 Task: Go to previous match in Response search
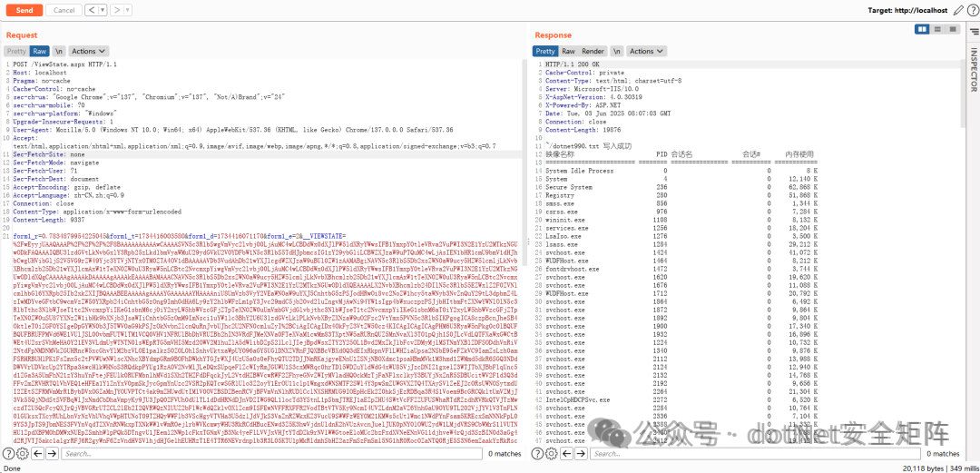(x=567, y=454)
